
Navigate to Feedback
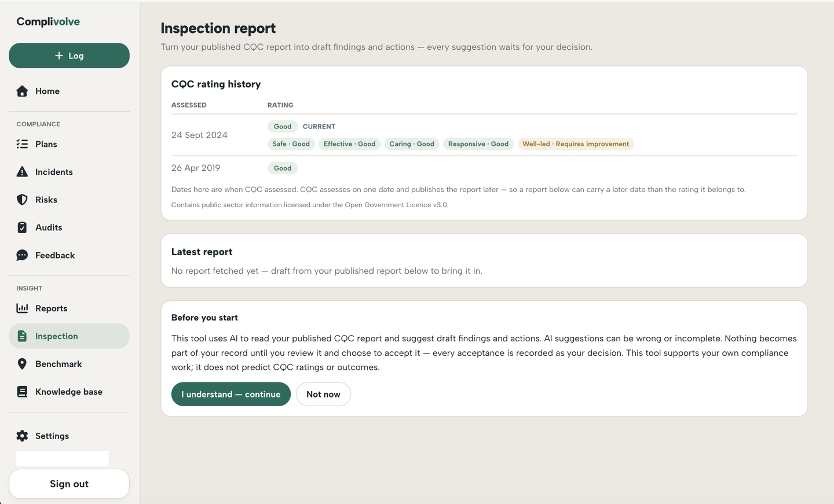(x=69, y=255)
